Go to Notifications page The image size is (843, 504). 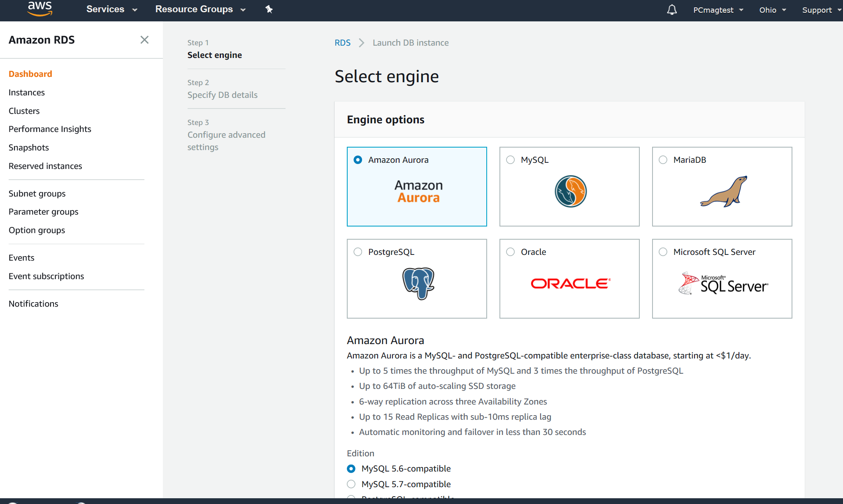click(33, 304)
